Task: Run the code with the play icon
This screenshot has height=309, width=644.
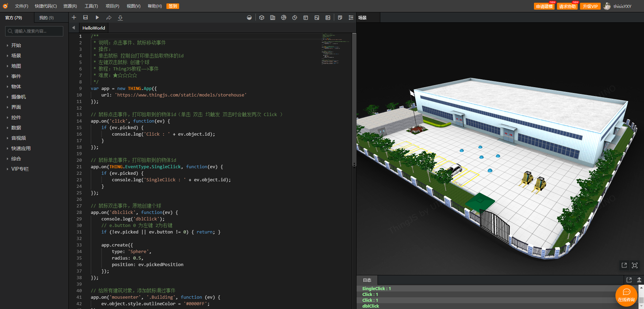Action: tap(97, 18)
